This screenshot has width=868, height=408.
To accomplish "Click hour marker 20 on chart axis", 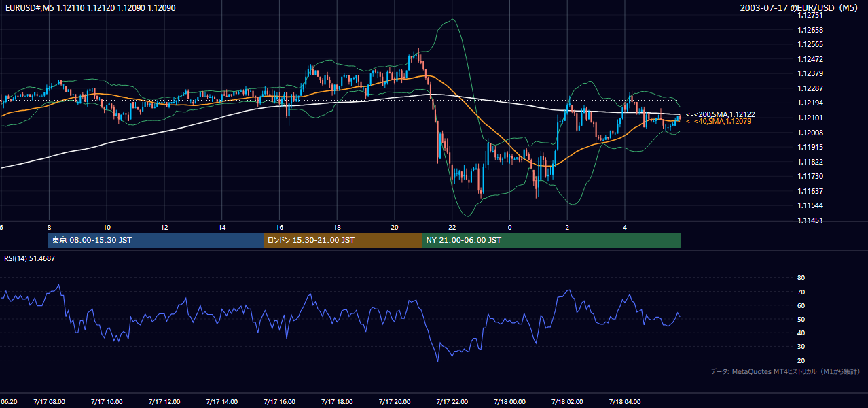I will pyautogui.click(x=395, y=227).
